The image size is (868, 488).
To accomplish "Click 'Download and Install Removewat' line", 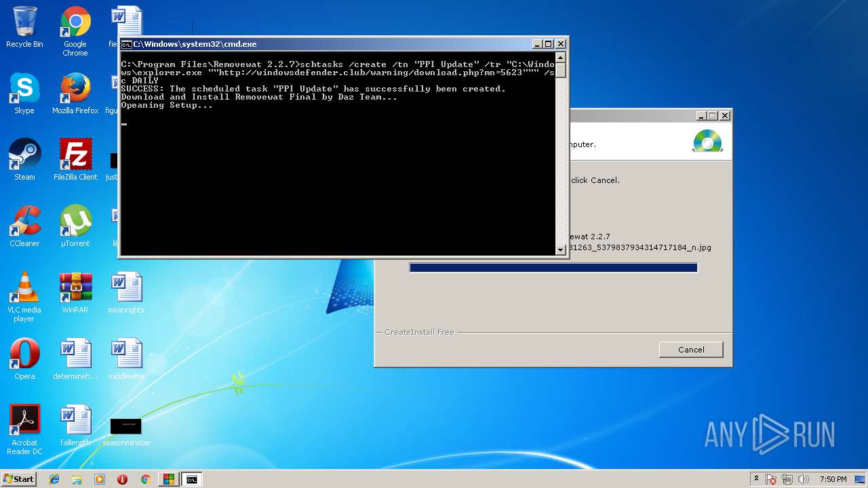I will coord(259,97).
